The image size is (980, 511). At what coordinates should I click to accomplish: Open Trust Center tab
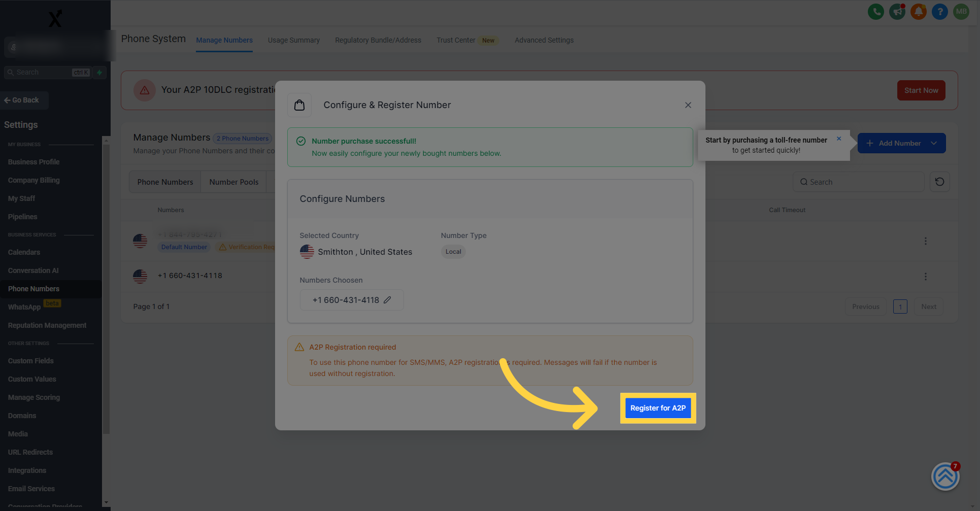(456, 40)
